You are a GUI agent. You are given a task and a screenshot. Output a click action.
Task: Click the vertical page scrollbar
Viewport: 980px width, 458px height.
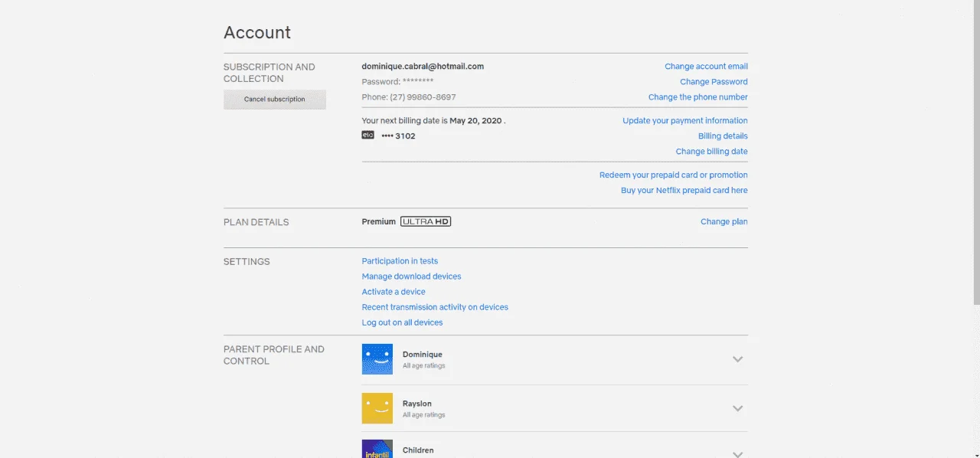[x=976, y=153]
